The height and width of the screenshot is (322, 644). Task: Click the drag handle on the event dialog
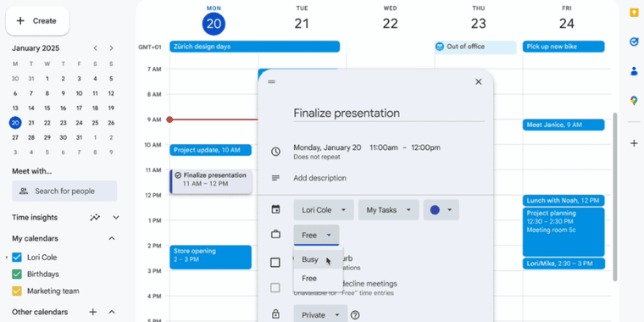(271, 81)
